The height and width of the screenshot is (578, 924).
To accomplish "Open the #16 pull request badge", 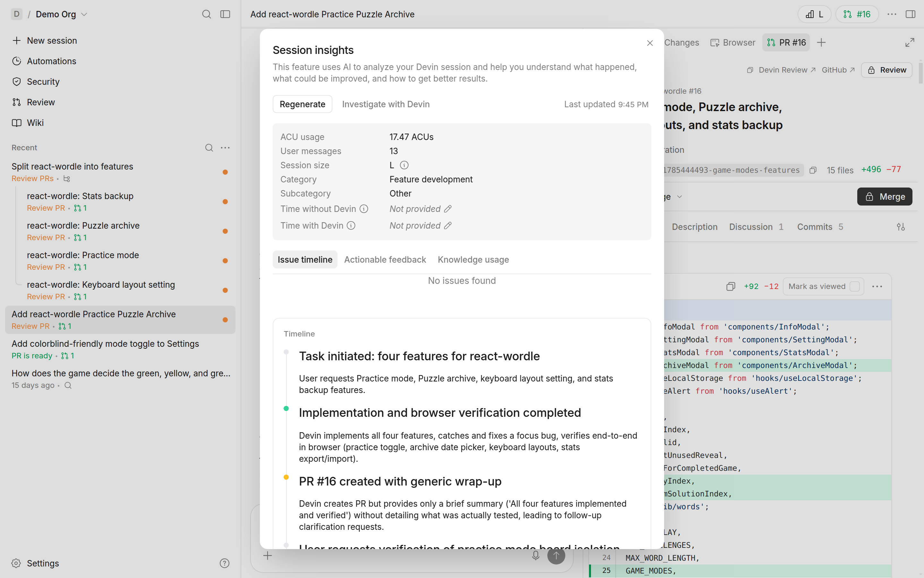I will point(857,14).
